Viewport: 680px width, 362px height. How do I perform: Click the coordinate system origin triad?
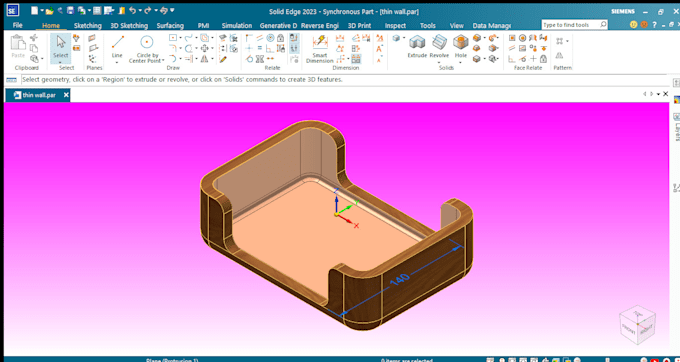[337, 214]
